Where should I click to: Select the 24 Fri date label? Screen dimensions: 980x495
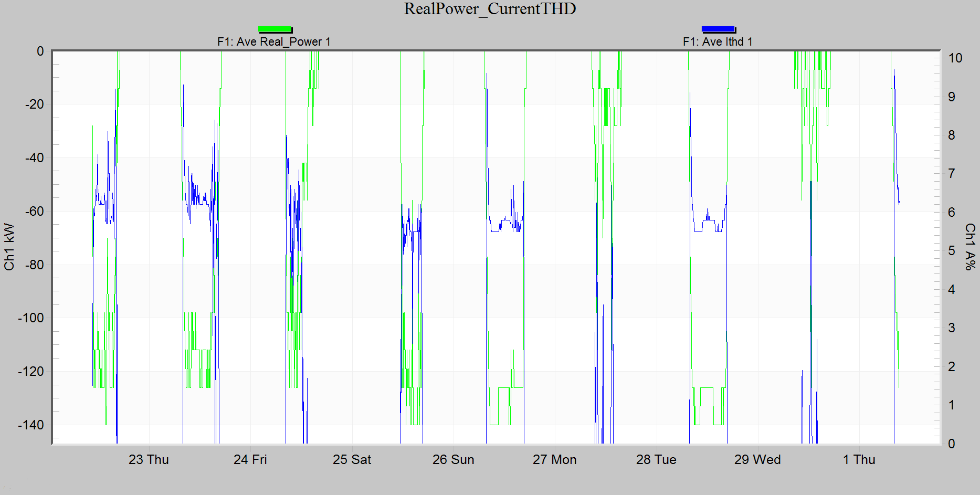tap(251, 460)
